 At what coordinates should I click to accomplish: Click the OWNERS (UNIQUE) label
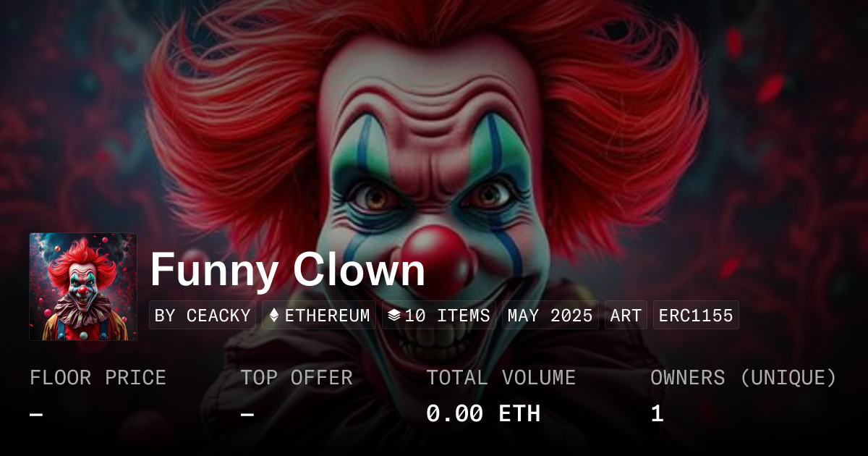click(744, 378)
